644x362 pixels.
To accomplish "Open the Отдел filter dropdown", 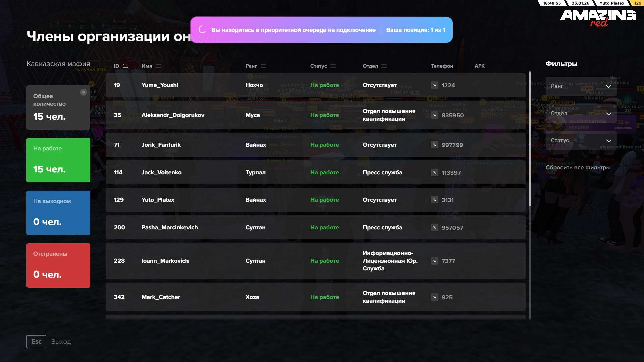I will [x=581, y=114].
